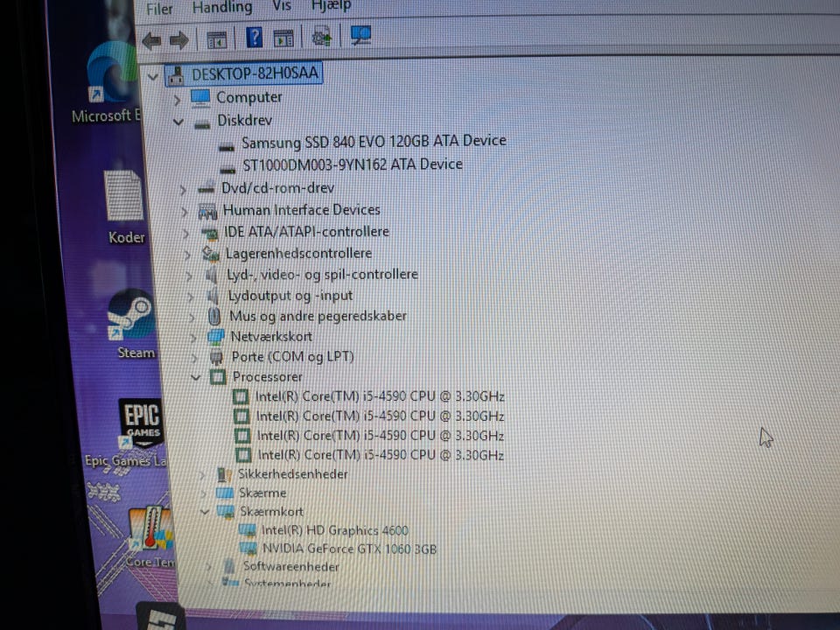Select NVIDIA GeForce GTX 1060 3GB
Screen dimensions: 840x630
[349, 549]
